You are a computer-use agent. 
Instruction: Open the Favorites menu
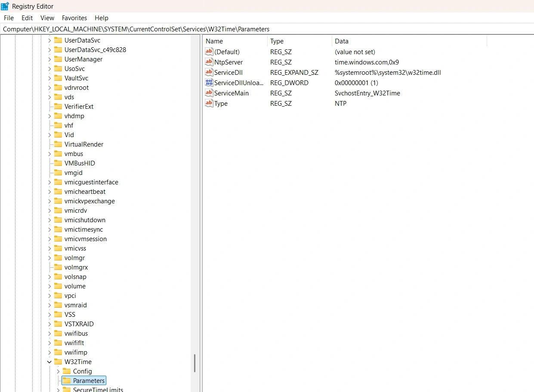(x=74, y=18)
